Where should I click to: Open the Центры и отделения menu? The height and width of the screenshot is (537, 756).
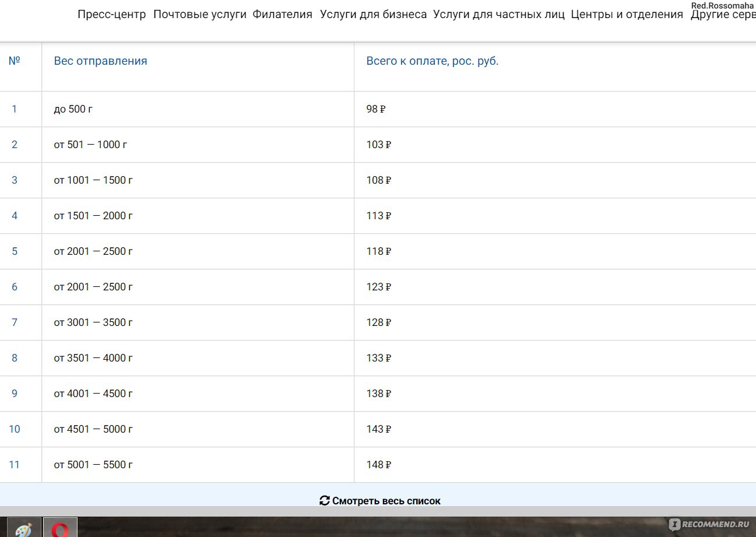[x=627, y=15]
